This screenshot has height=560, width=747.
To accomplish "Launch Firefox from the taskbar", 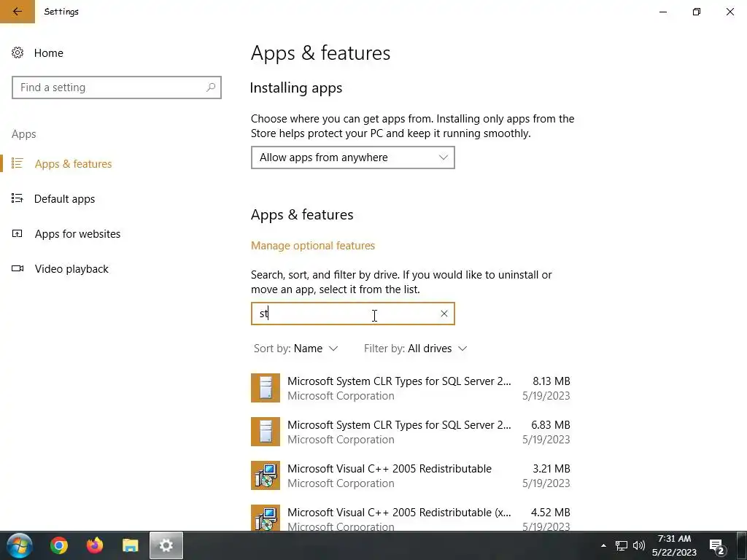I will (94, 545).
